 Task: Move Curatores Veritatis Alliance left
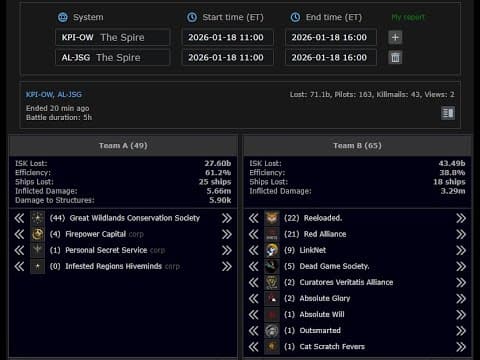tap(254, 282)
